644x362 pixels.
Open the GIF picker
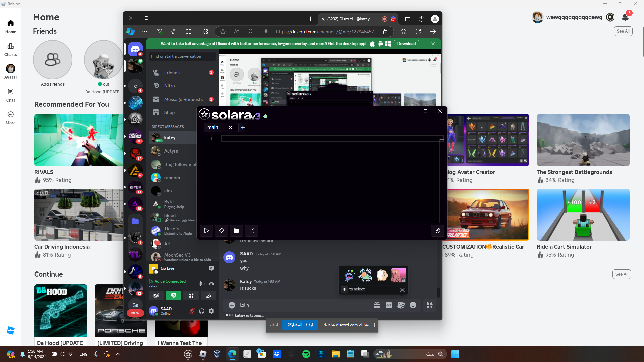coord(389,305)
